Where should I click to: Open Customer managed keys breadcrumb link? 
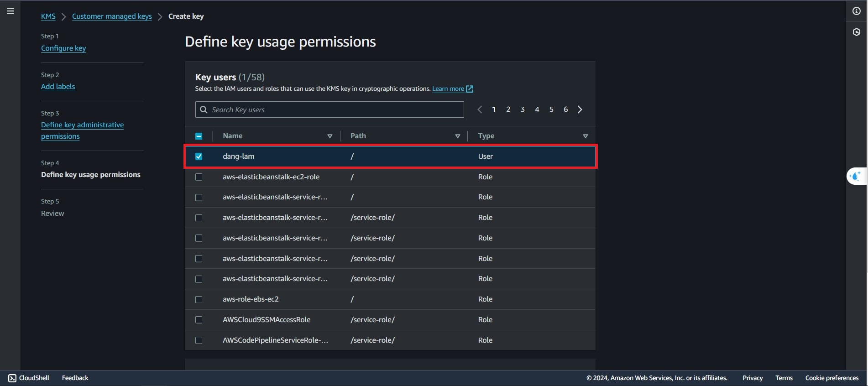(112, 16)
